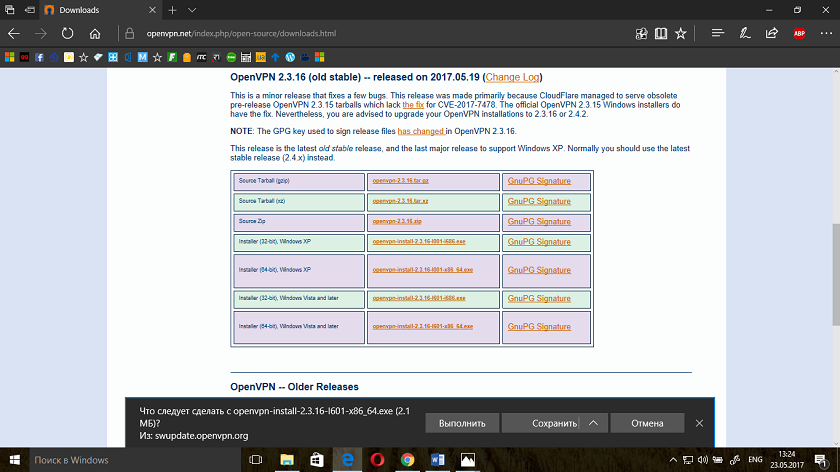840x472 pixels.
Task: Open the Adblock Plus extension
Action: [x=799, y=34]
